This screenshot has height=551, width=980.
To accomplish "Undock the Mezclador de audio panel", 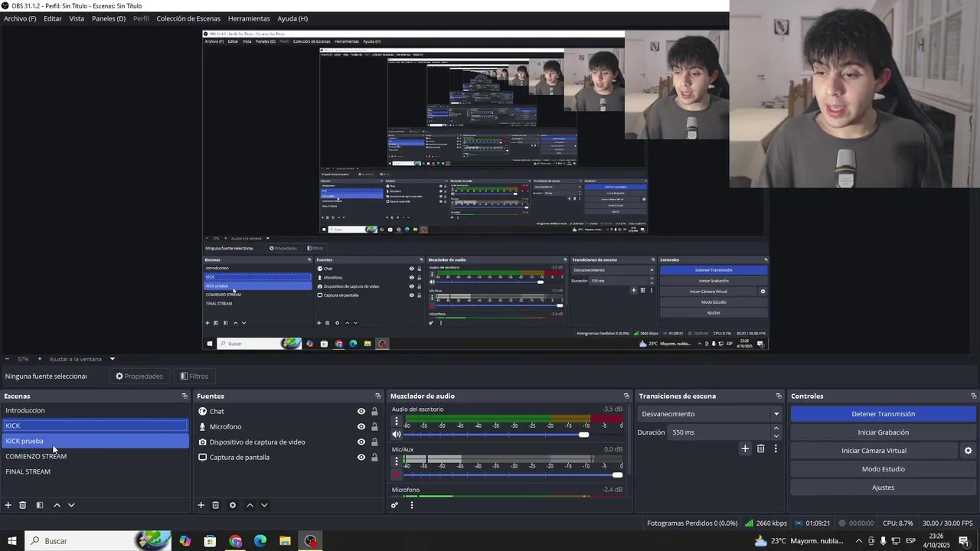I will (x=626, y=396).
